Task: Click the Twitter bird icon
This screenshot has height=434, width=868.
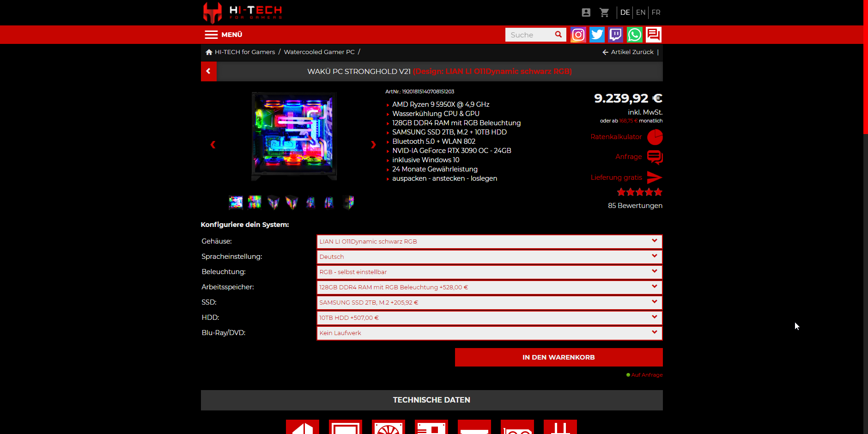Action: click(597, 35)
